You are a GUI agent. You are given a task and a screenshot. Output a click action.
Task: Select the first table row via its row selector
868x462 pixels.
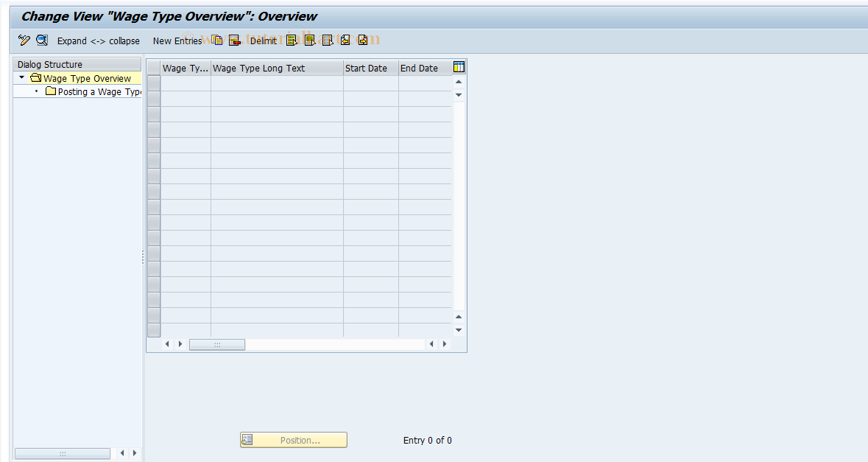pos(154,83)
